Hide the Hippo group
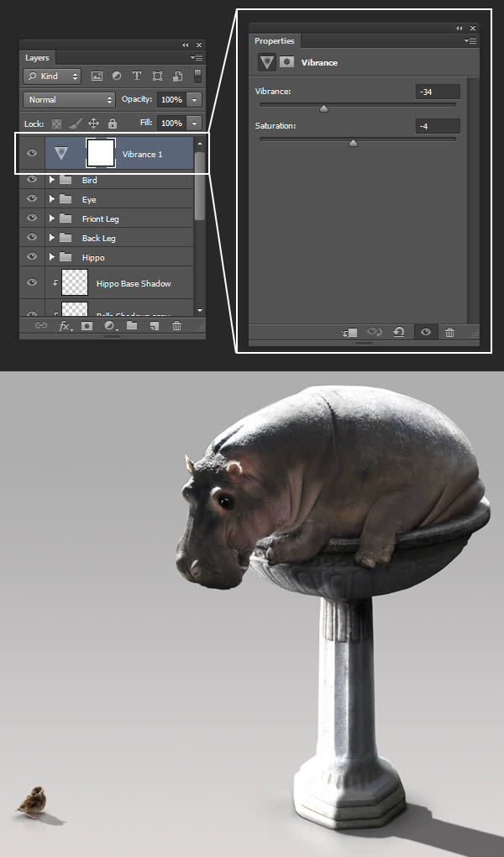This screenshot has width=504, height=857. click(32, 255)
